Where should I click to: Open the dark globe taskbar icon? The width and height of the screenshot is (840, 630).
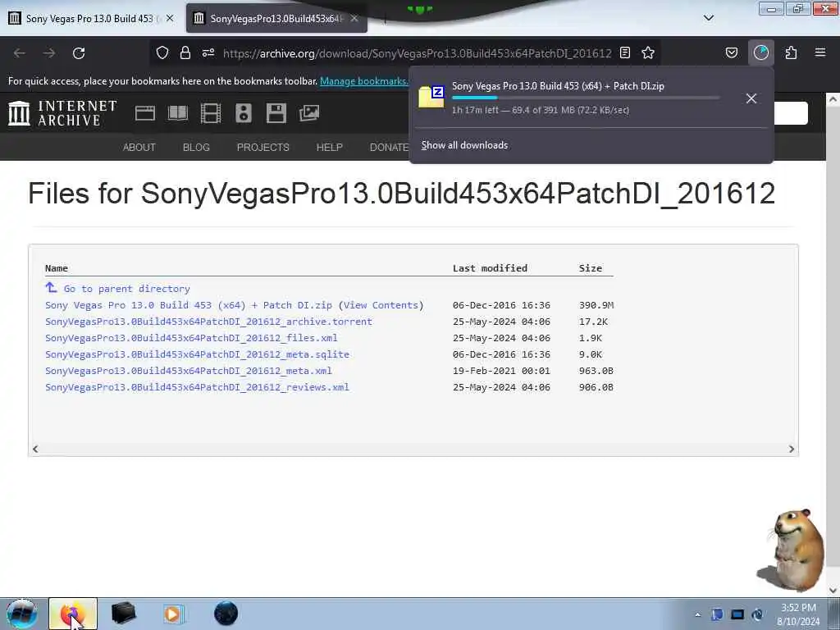[226, 614]
